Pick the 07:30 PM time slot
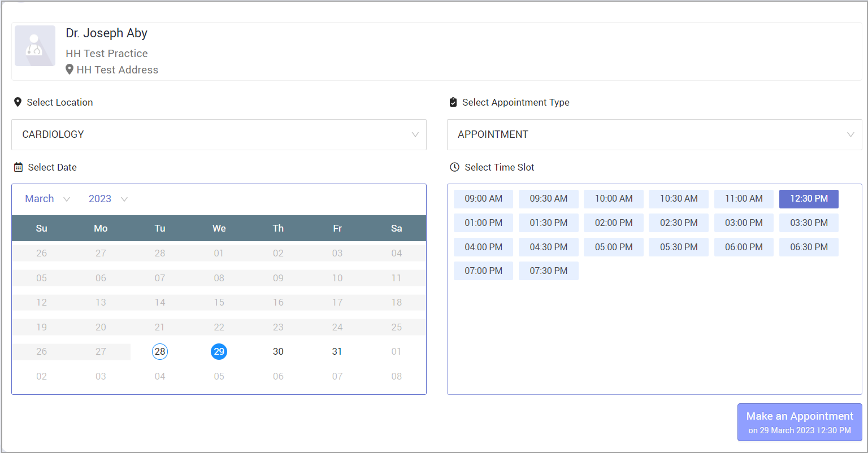 pos(548,271)
